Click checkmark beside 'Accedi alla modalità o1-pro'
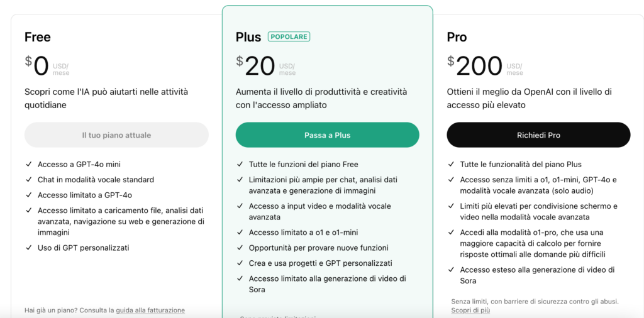The image size is (644, 318). pyautogui.click(x=452, y=233)
